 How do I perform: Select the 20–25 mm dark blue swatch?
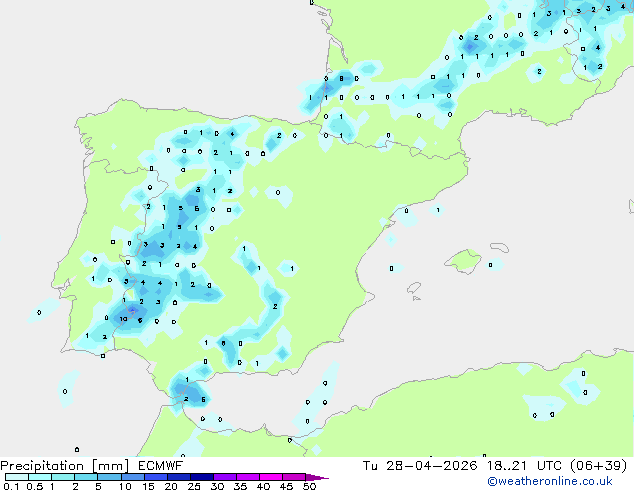pos(178,477)
